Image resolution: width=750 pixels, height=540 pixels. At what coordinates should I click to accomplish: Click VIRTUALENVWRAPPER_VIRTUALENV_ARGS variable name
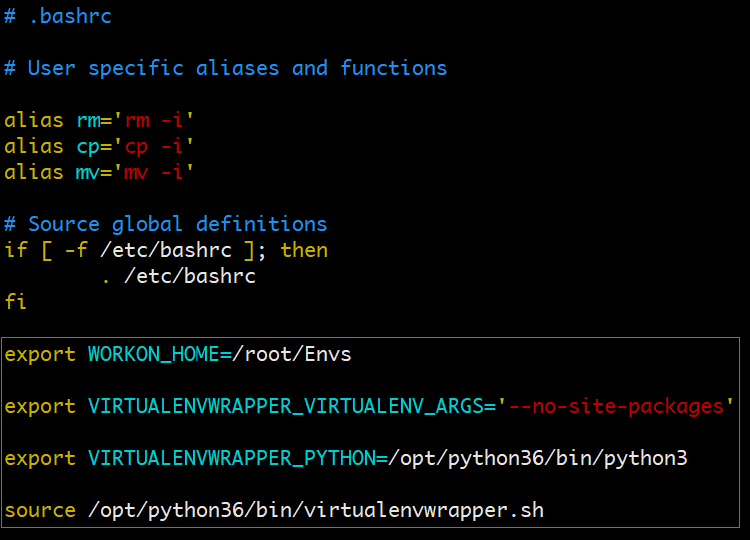click(x=286, y=407)
